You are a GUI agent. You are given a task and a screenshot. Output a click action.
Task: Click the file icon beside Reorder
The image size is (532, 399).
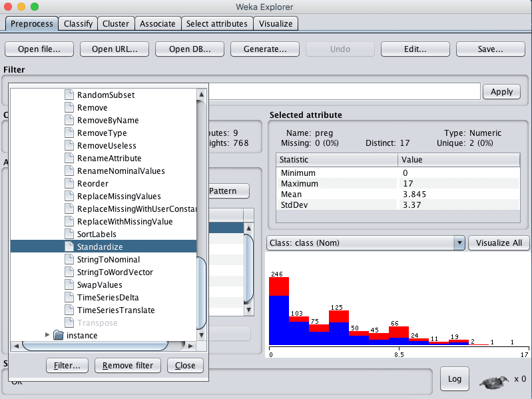point(69,184)
